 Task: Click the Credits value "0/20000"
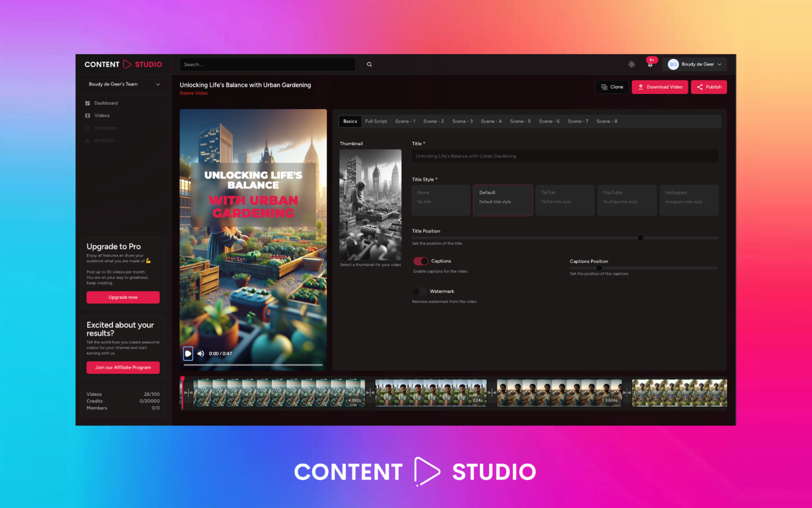[150, 401]
